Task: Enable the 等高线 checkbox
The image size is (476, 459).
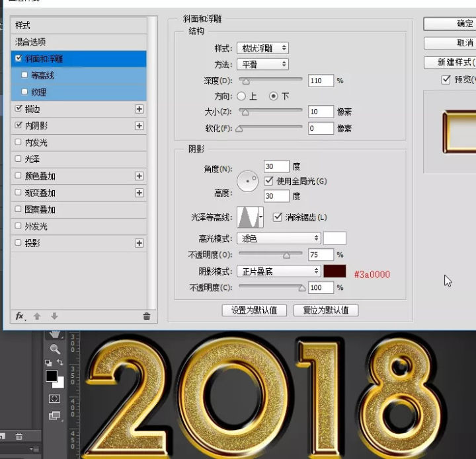Action: (x=24, y=75)
